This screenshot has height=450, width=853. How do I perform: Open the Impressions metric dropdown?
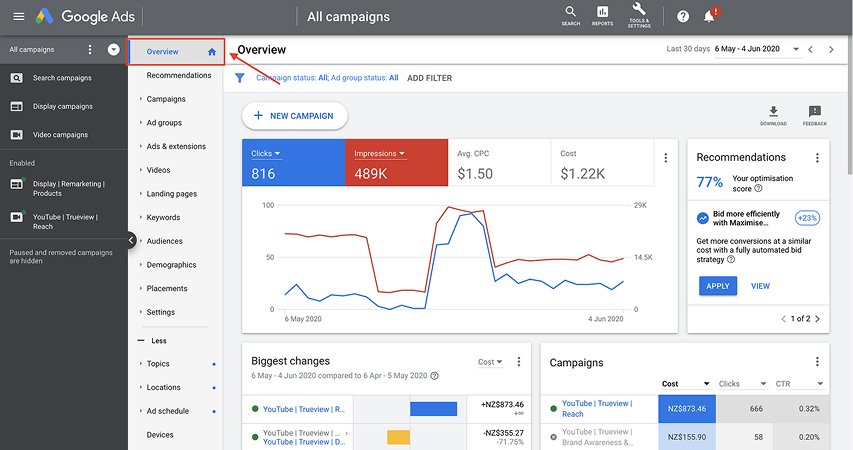point(380,153)
